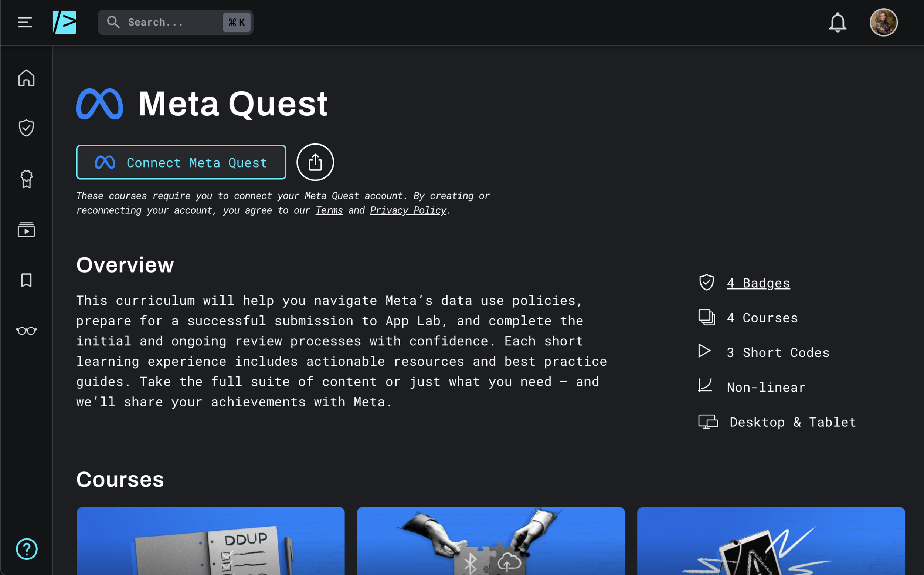Open the puzzle hands course thumbnail
The height and width of the screenshot is (575, 924).
pos(490,541)
